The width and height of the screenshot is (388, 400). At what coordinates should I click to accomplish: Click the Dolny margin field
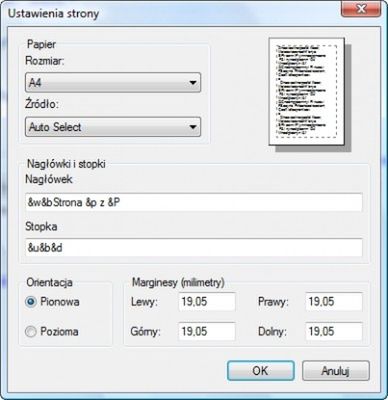point(334,332)
